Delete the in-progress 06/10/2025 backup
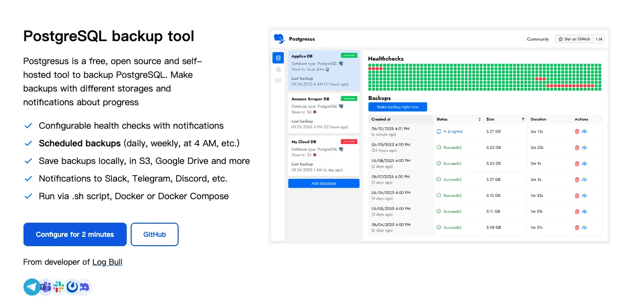The width and height of the screenshot is (644, 300). pos(577,131)
